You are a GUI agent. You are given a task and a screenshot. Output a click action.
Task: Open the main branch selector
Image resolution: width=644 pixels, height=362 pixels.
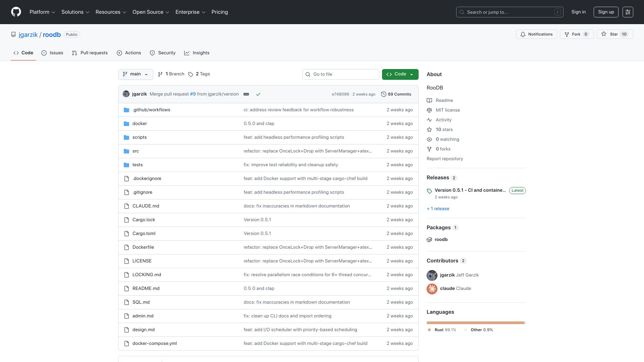click(x=136, y=74)
